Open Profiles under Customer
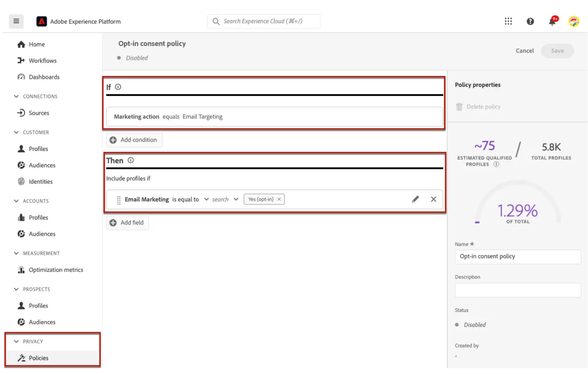The width and height of the screenshot is (588, 374). (33, 149)
